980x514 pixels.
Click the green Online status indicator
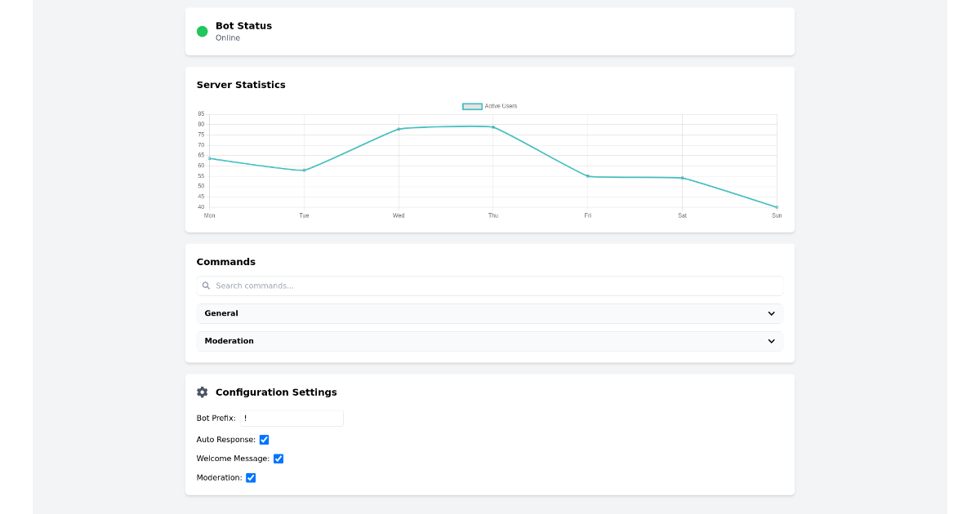pos(202,31)
